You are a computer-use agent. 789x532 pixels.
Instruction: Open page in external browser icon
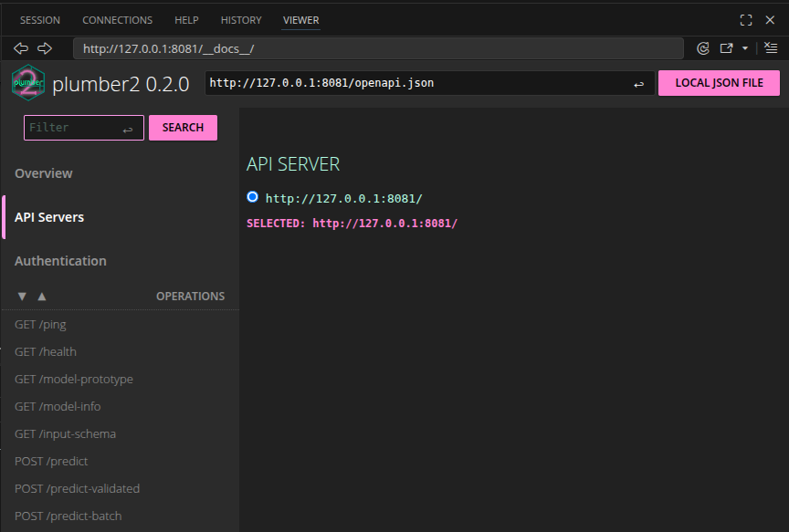click(x=726, y=48)
